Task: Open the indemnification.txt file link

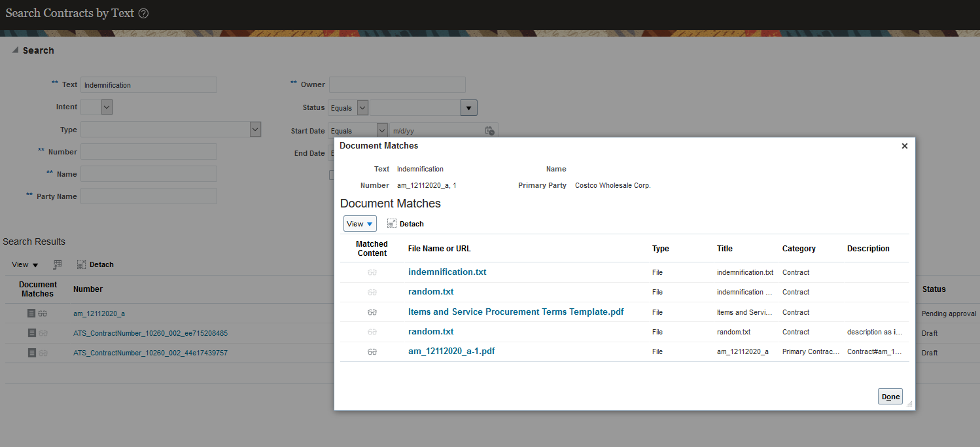Action: [447, 272]
